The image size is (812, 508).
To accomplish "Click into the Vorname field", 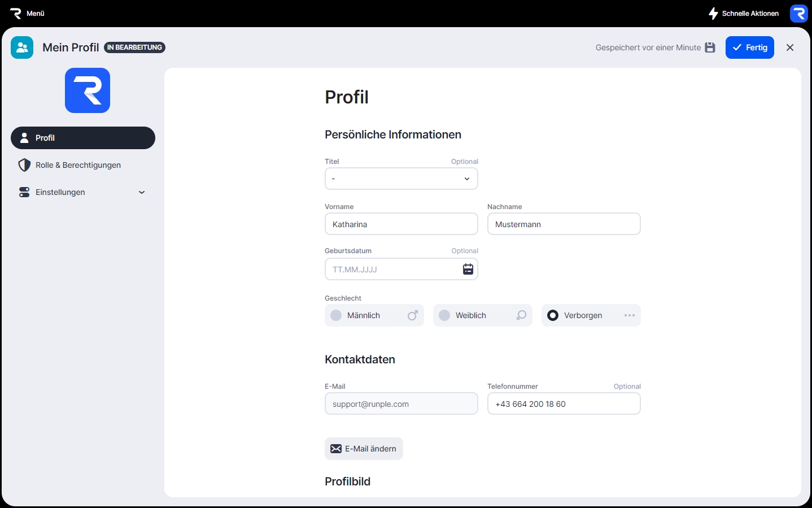I will (x=401, y=224).
